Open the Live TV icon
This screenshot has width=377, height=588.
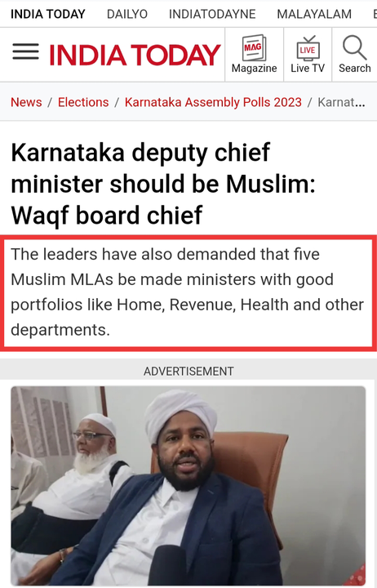(x=308, y=48)
